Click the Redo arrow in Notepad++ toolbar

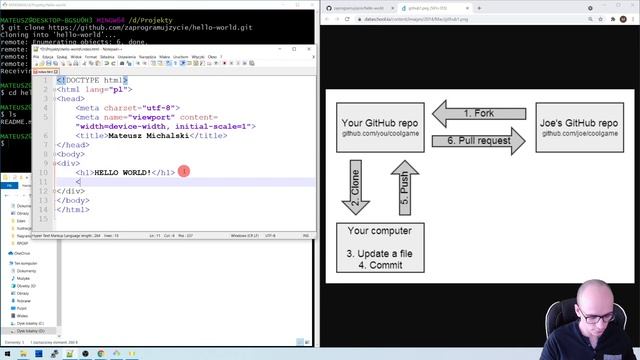(113, 63)
